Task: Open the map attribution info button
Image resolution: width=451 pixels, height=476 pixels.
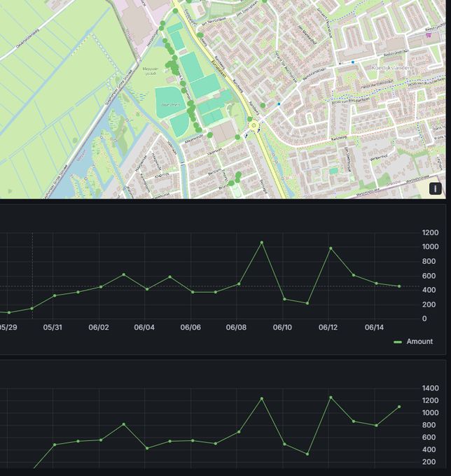Action: pos(435,188)
